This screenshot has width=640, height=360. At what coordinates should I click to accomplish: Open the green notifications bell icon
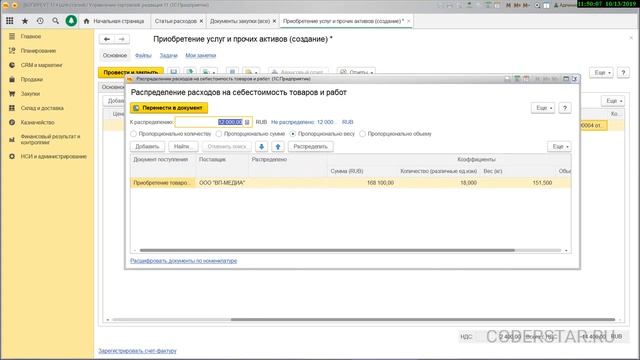click(71, 21)
